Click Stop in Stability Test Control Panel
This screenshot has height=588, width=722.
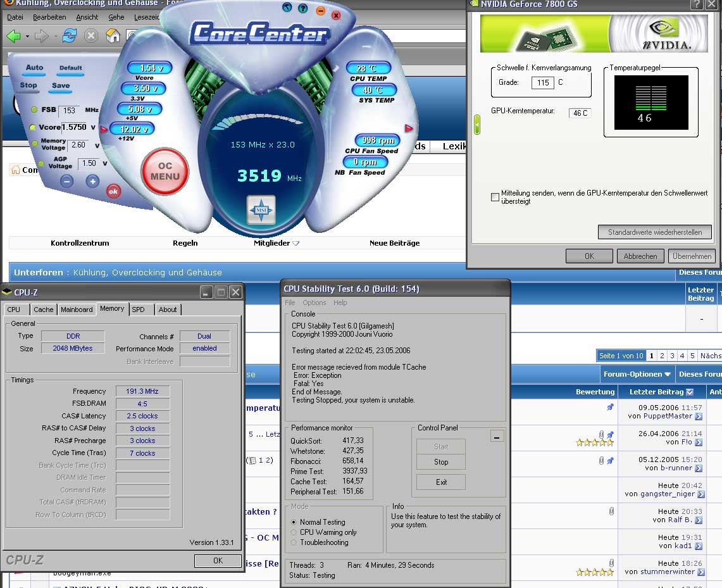tap(440, 462)
